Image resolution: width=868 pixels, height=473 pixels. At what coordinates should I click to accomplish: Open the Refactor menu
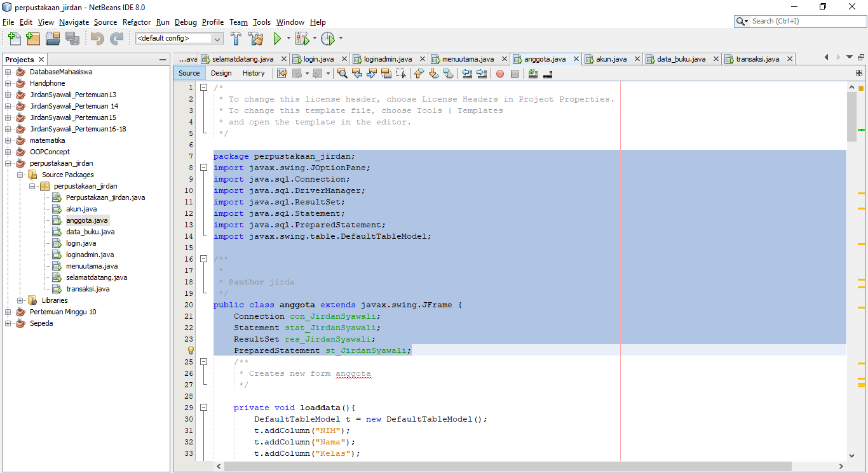pos(137,22)
